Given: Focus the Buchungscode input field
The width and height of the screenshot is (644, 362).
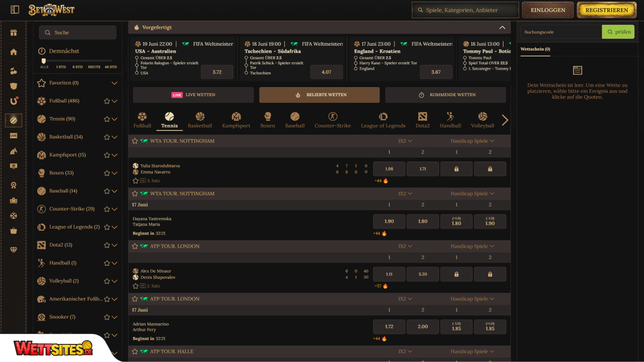Looking at the screenshot, I should click(x=561, y=32).
